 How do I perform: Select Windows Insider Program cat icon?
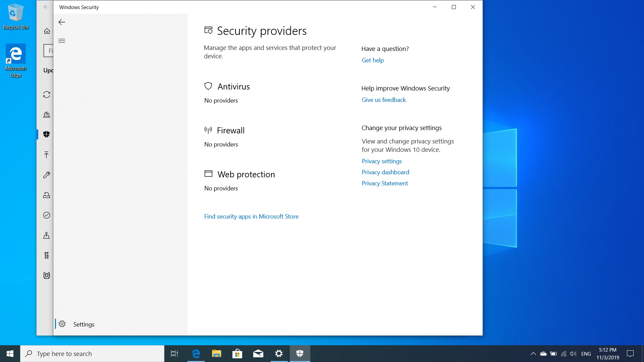[47, 276]
